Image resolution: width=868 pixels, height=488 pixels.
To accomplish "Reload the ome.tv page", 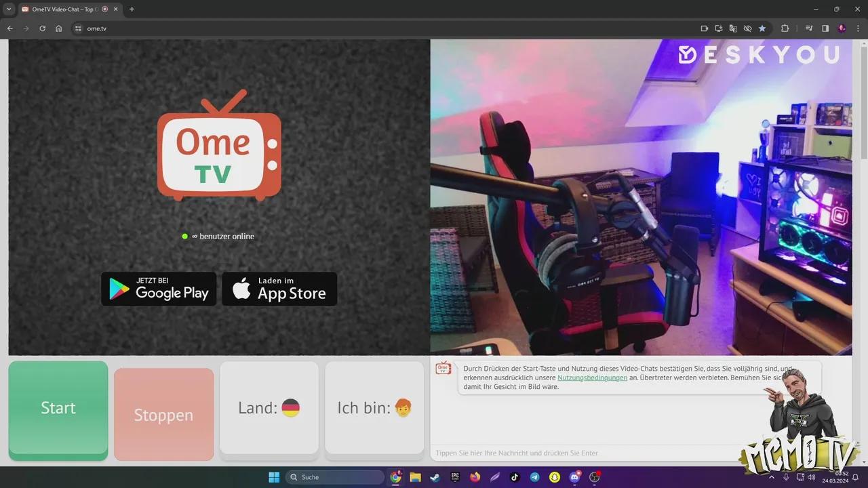I will [42, 28].
